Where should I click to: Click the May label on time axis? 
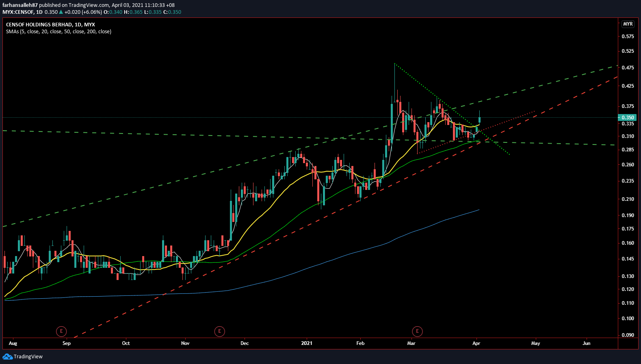tap(536, 343)
